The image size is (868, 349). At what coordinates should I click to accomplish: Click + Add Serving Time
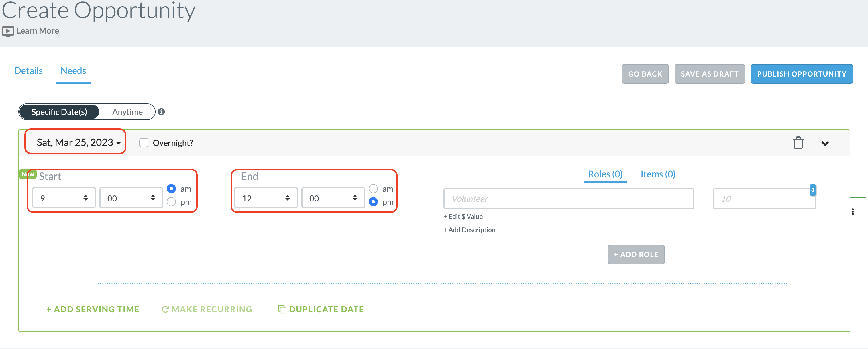93,309
